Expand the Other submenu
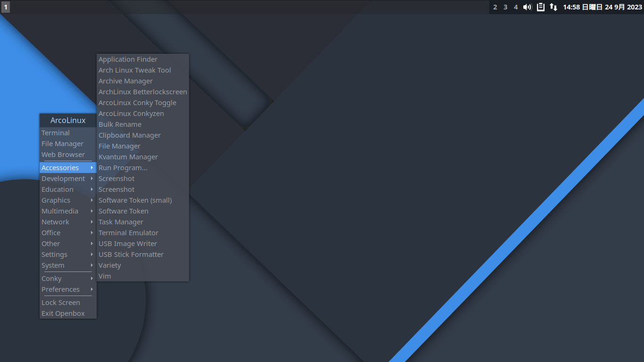Screen dimensions: 644x362 [68, 244]
